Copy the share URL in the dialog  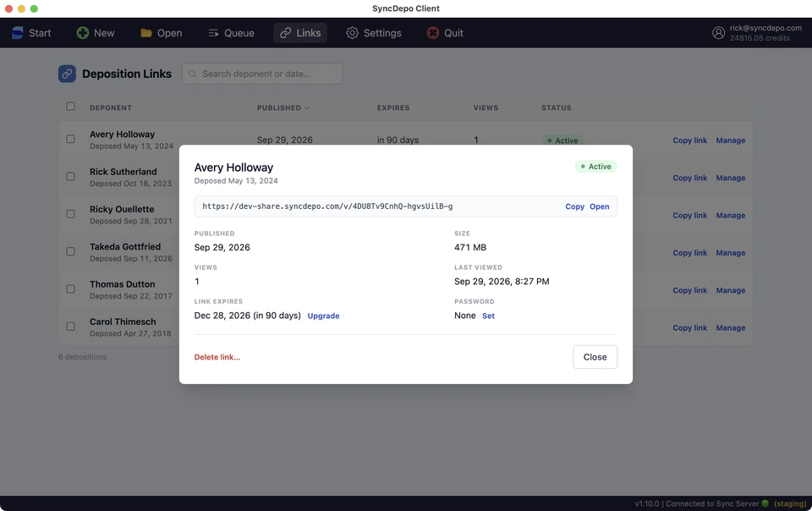[x=575, y=206]
